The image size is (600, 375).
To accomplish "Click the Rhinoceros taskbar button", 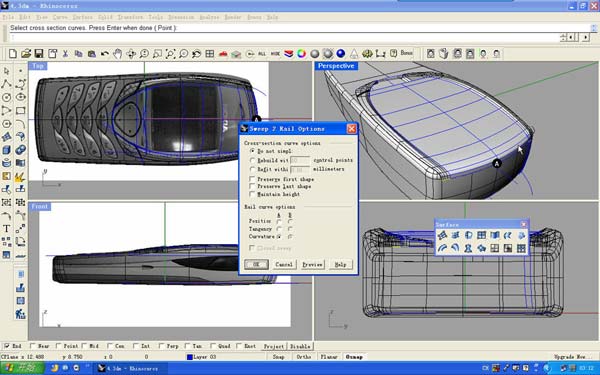I will pyautogui.click(x=131, y=368).
